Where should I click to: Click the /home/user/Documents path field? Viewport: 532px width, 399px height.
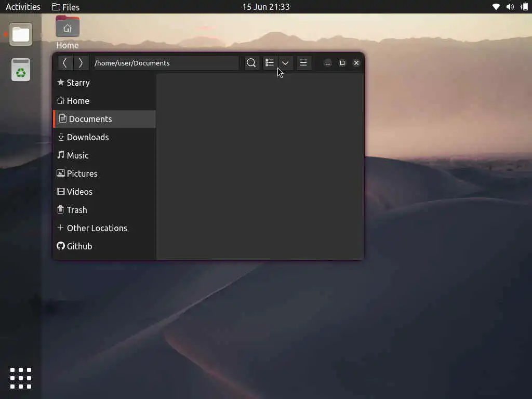tap(166, 63)
